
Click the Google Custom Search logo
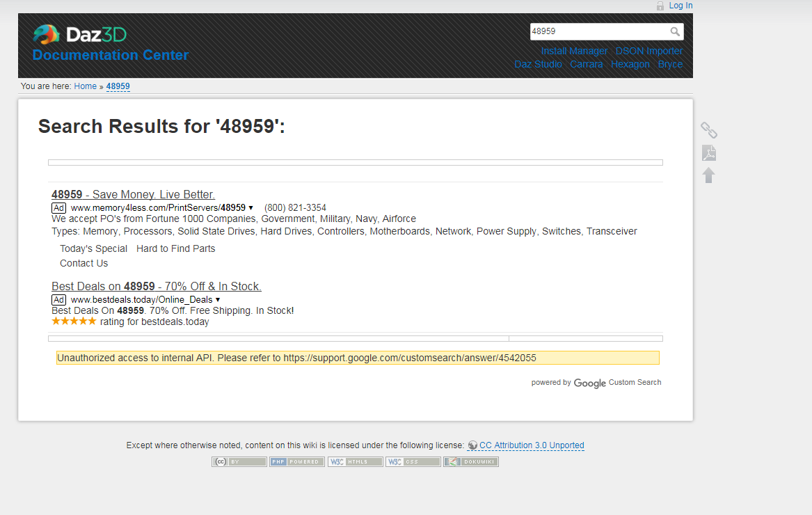[589, 383]
